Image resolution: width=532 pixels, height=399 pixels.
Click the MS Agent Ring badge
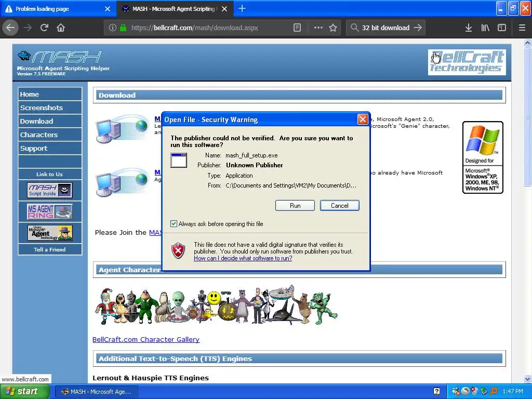click(x=50, y=211)
